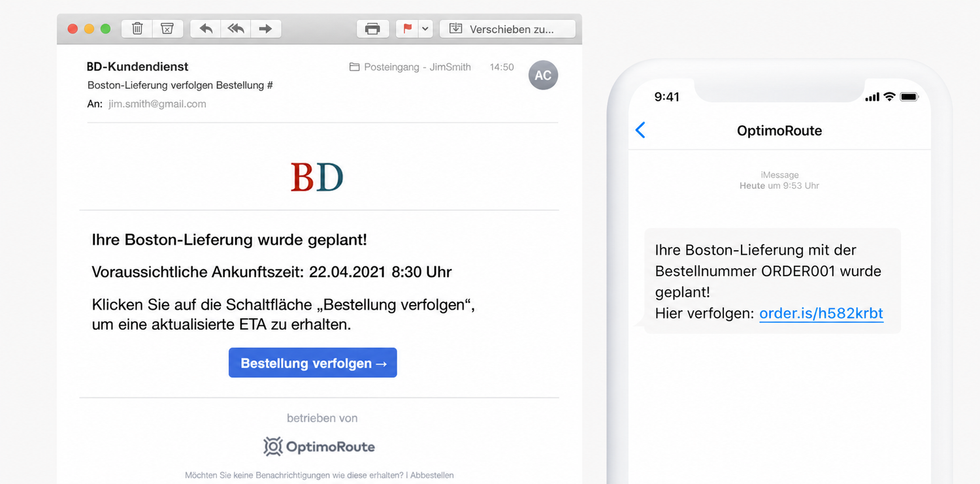The height and width of the screenshot is (484, 980).
Task: Forward the email with the right arrow
Action: 265,29
